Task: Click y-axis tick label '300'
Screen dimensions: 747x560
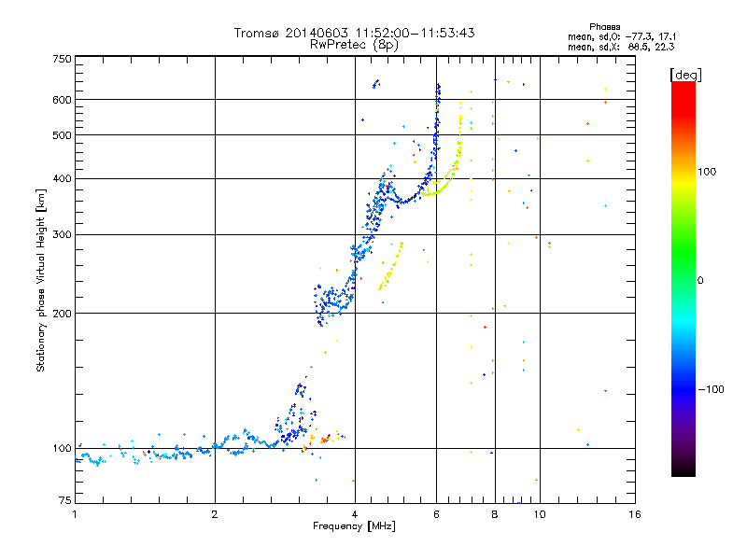Action: coord(62,235)
